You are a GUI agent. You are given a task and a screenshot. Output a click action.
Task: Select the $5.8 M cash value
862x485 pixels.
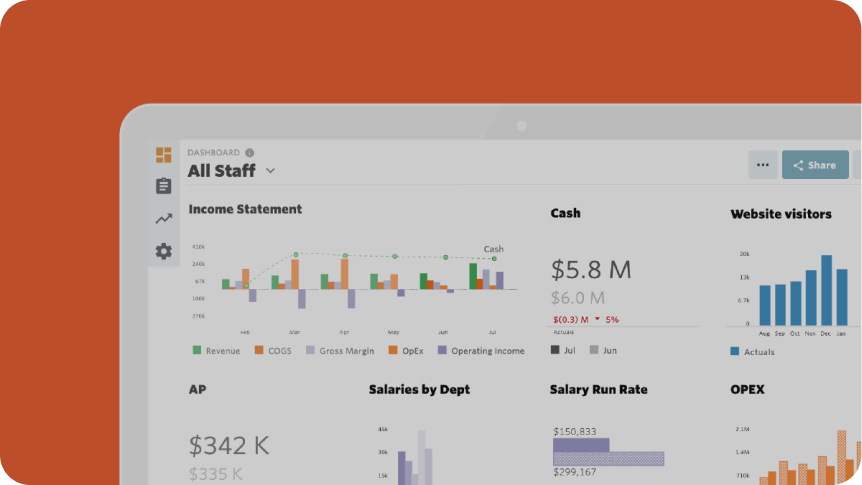591,269
